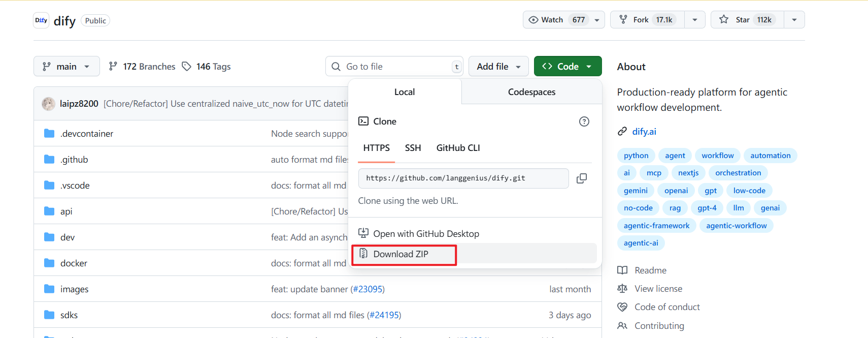Click the copy clone URL icon
Viewport: 868px width, 338px height.
tap(582, 178)
